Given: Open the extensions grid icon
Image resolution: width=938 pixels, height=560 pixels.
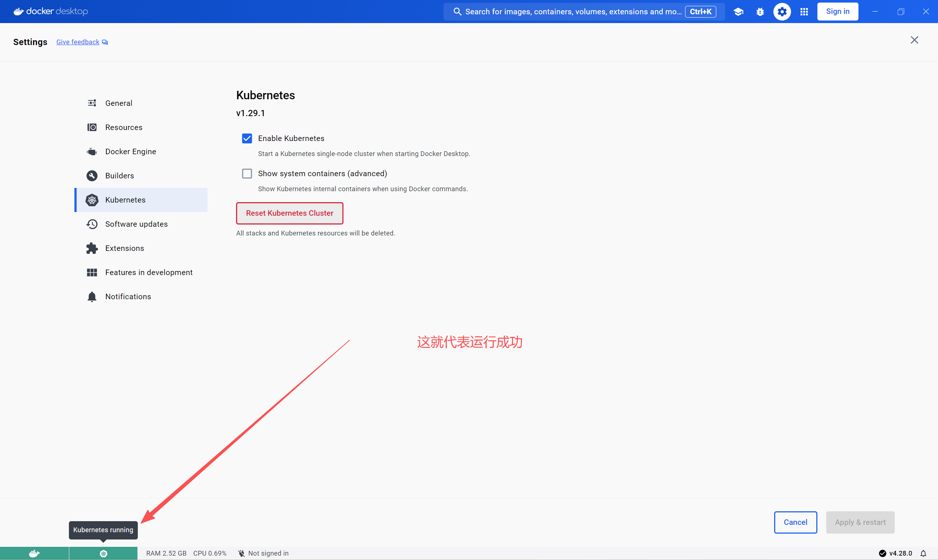Looking at the screenshot, I should point(804,12).
